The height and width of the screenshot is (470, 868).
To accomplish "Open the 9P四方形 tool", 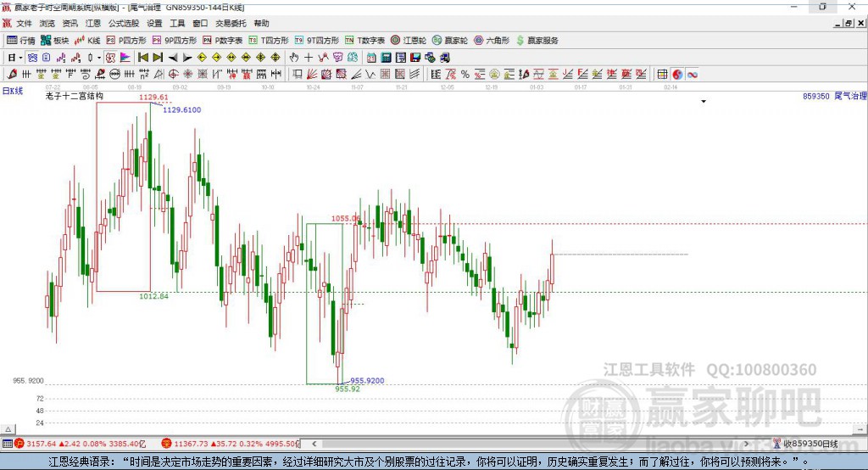I will (175, 41).
